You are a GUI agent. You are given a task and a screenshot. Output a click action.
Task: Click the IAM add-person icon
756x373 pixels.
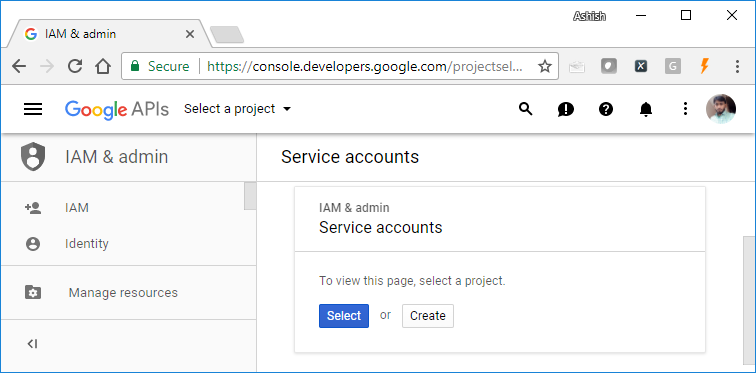33,208
